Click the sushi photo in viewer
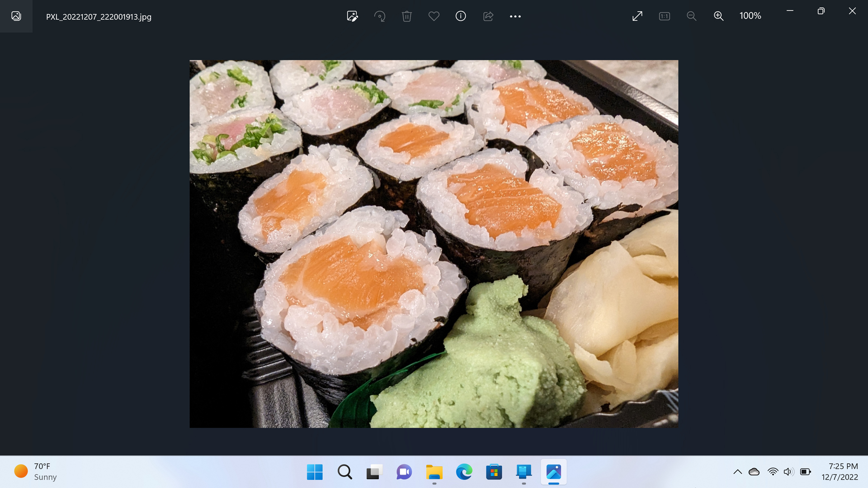Screen dimensions: 868x488 pyautogui.click(x=434, y=244)
